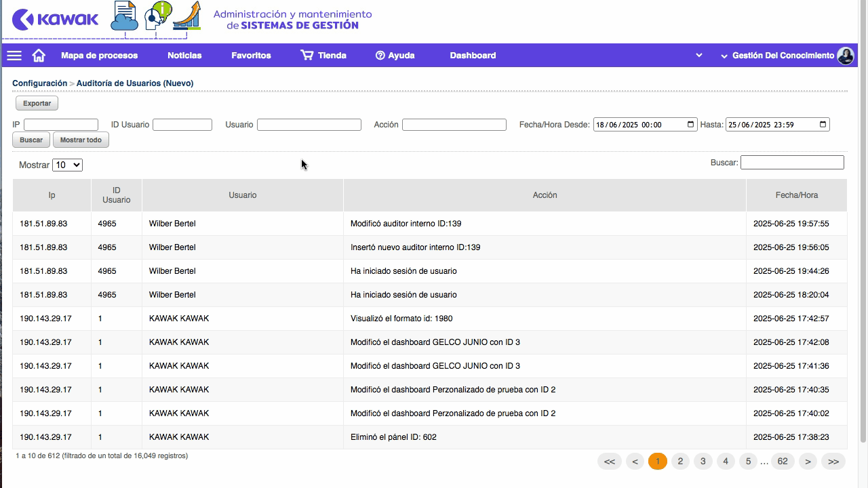Click 'Modificó auditor interno ID:139' cell
868x488 pixels.
(545, 224)
